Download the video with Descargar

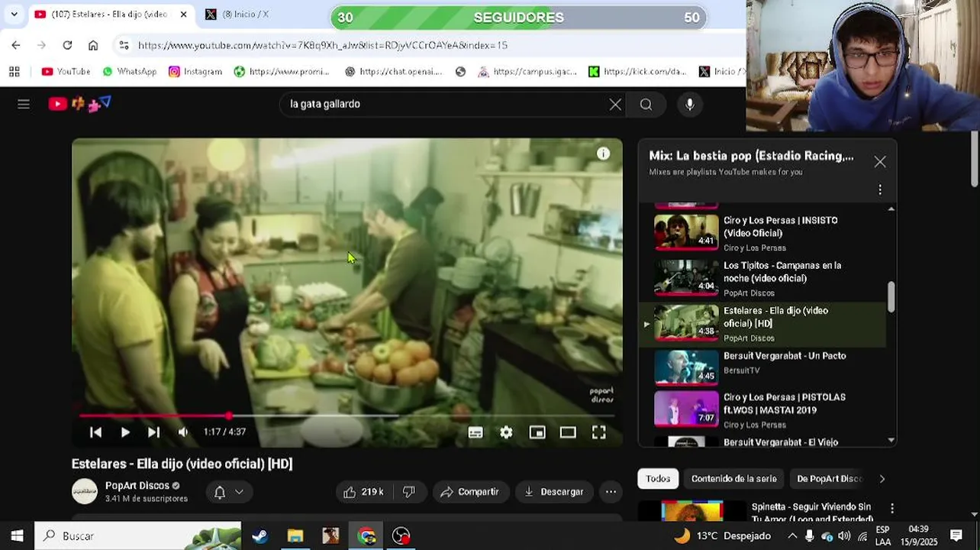(554, 492)
